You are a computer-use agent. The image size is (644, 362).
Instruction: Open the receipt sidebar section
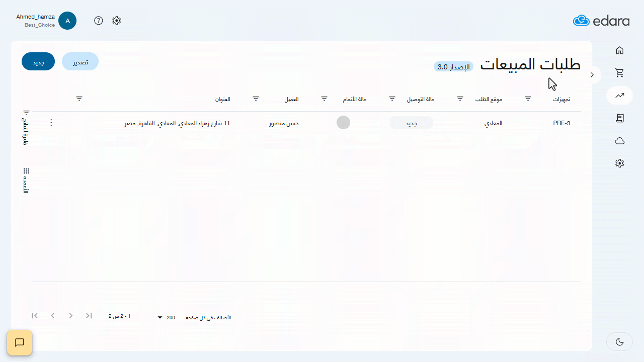click(620, 118)
